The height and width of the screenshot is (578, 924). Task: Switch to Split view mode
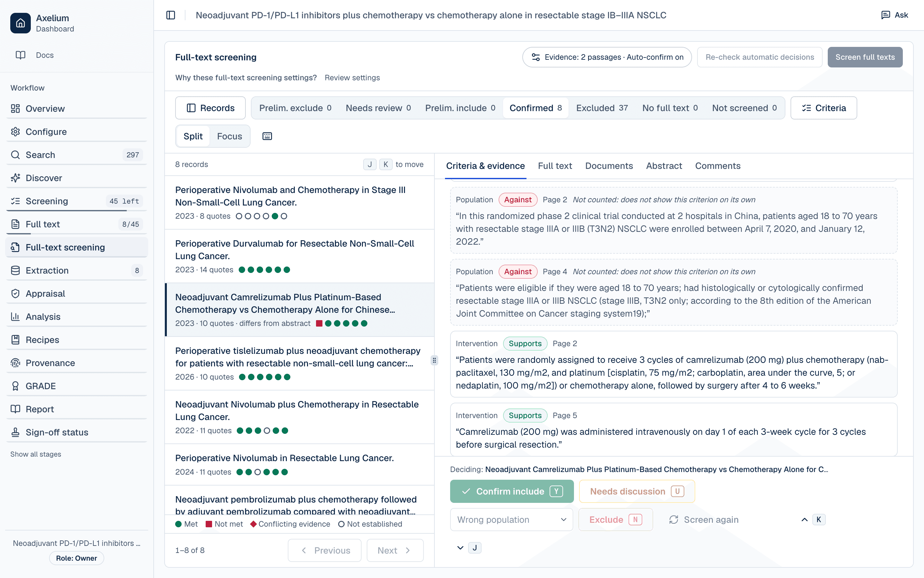193,136
